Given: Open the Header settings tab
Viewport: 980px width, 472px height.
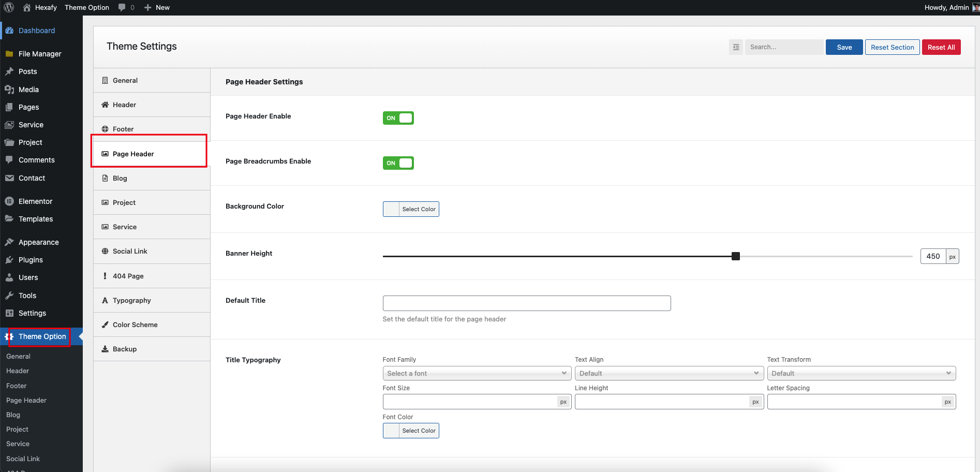Looking at the screenshot, I should coord(152,105).
